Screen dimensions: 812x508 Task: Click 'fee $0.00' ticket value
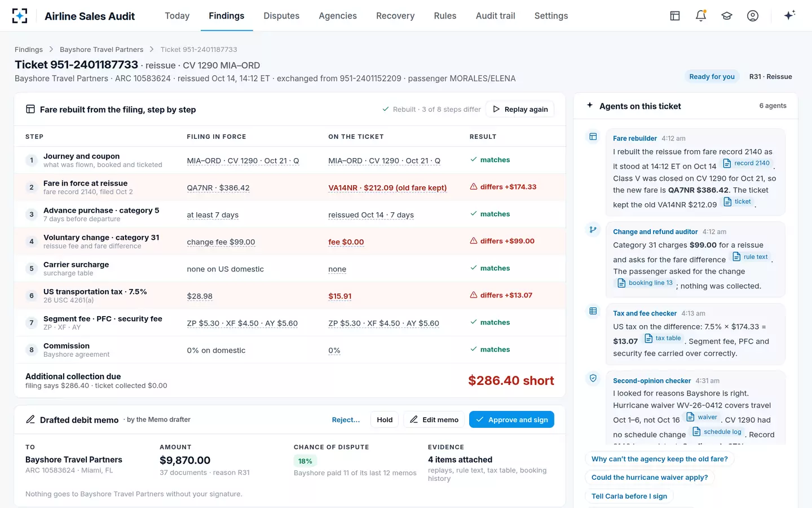tap(346, 242)
